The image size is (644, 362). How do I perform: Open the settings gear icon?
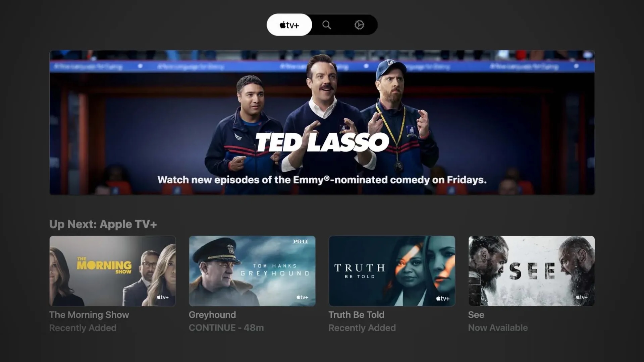(359, 25)
